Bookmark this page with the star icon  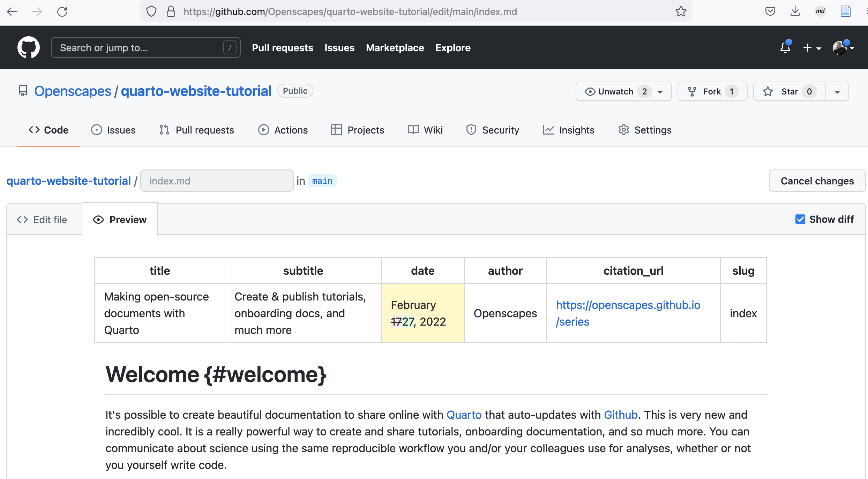(x=680, y=12)
